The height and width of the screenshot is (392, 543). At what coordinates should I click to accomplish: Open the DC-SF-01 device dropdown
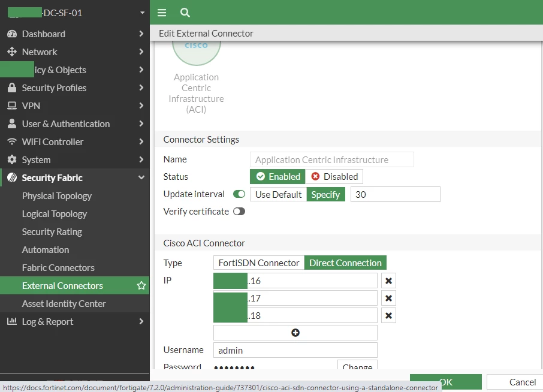[x=142, y=13]
